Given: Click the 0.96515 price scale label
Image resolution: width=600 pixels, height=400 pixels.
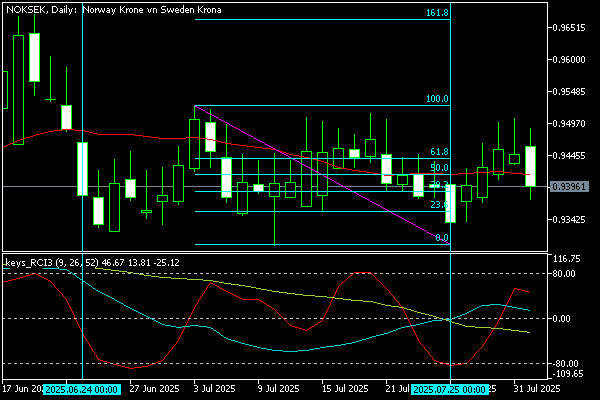Looking at the screenshot, I should click(x=569, y=28).
